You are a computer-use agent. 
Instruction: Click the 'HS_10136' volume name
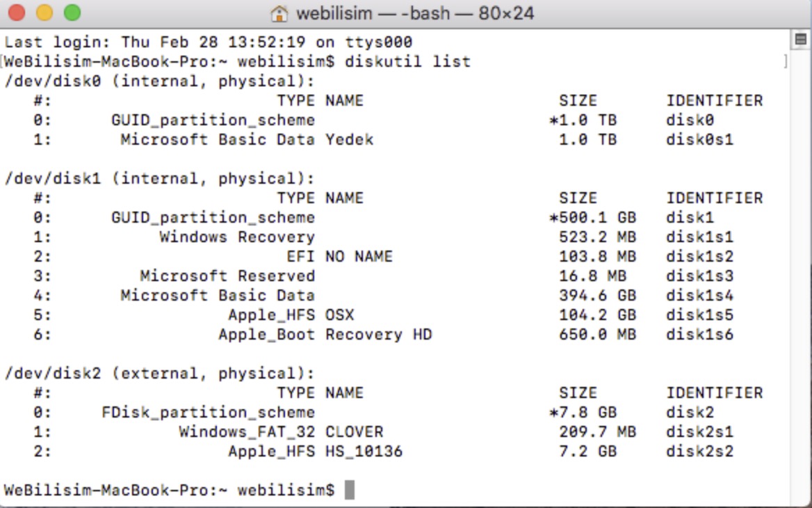point(364,452)
